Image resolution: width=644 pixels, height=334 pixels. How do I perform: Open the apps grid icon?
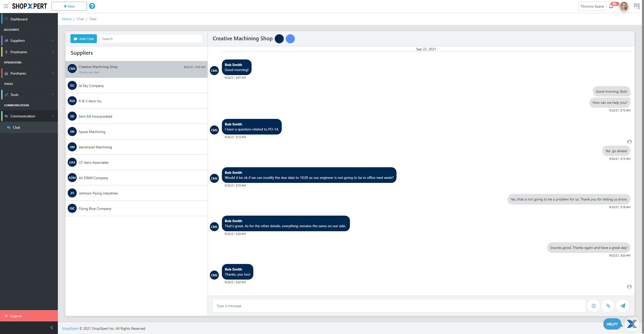tap(637, 6)
